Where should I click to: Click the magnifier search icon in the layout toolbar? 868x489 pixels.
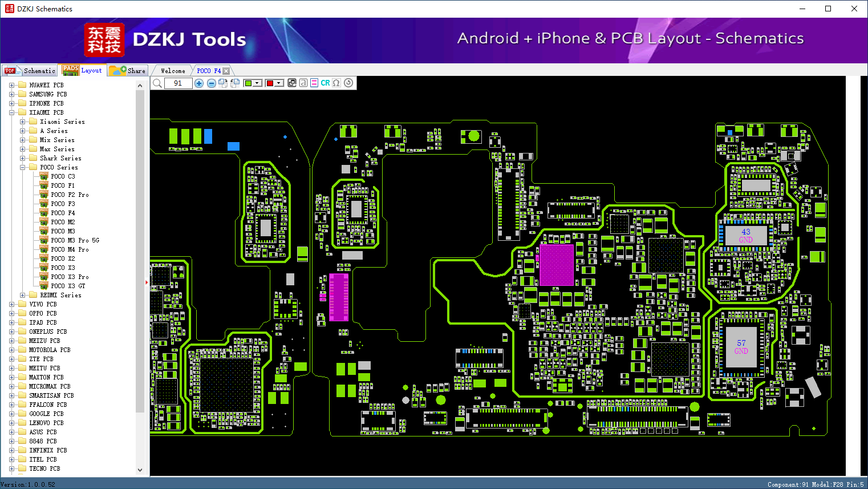point(157,83)
